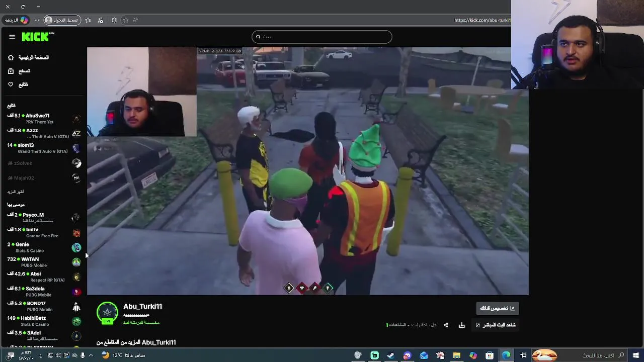Open File Explorer icon in taskbar
The width and height of the screenshot is (644, 362).
coord(456,355)
